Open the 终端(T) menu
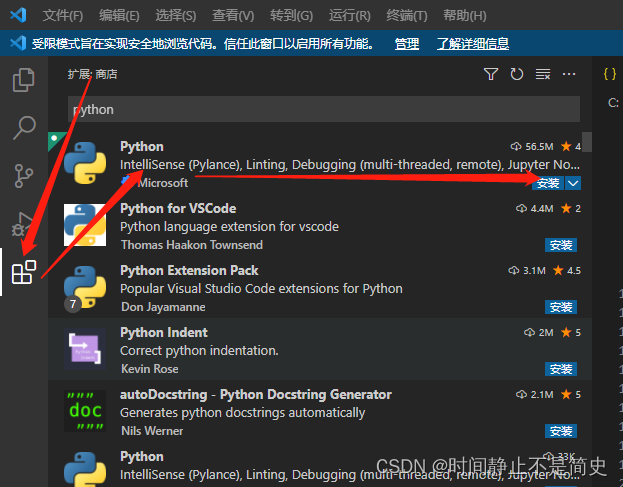This screenshot has width=623, height=487. (x=407, y=15)
